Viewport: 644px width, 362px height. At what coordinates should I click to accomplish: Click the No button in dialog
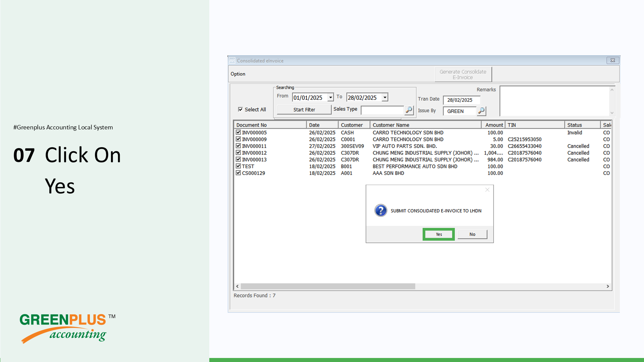[x=472, y=234]
